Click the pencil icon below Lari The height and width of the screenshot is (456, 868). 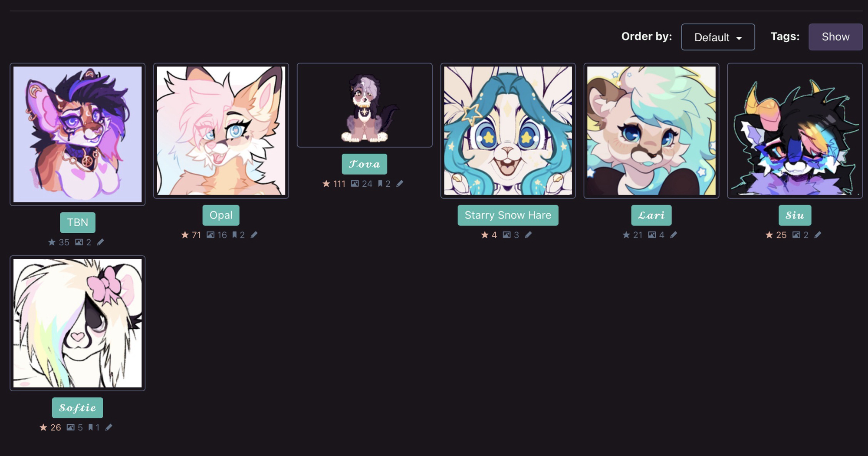click(x=674, y=235)
